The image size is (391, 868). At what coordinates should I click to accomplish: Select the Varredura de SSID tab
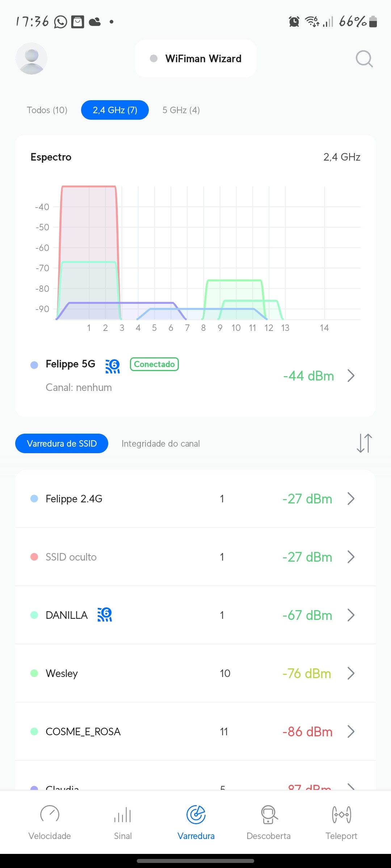coord(62,443)
